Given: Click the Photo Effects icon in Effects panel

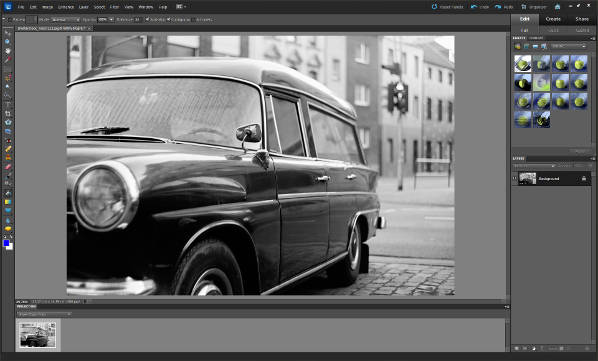Looking at the screenshot, I should pyautogui.click(x=535, y=47).
